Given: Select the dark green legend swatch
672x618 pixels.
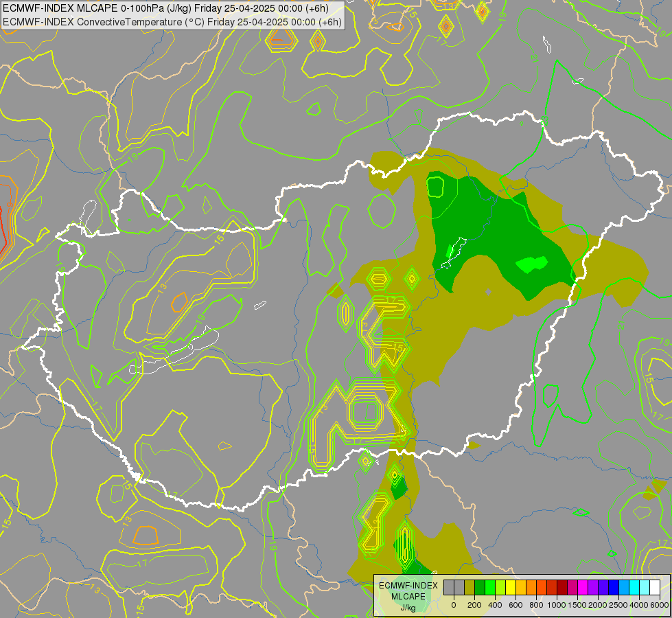Looking at the screenshot, I should [480, 587].
